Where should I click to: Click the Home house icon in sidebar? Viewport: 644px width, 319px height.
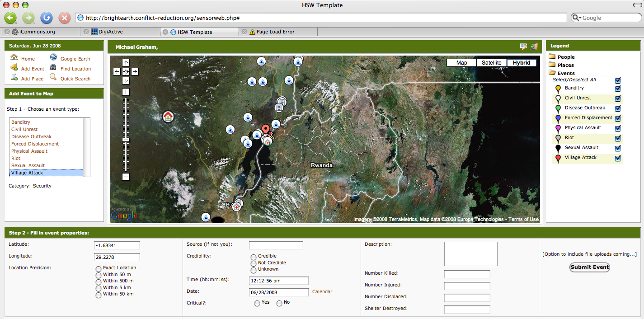(x=14, y=58)
